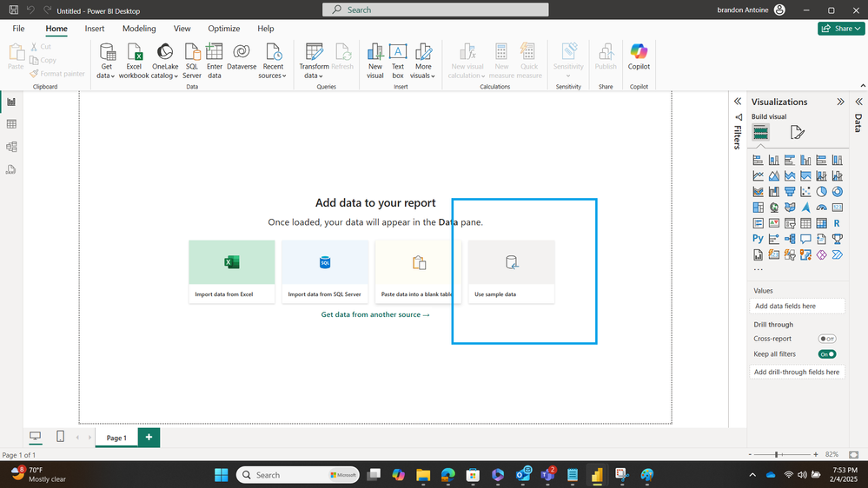
Task: Click Import data from Excel card
Action: [231, 272]
